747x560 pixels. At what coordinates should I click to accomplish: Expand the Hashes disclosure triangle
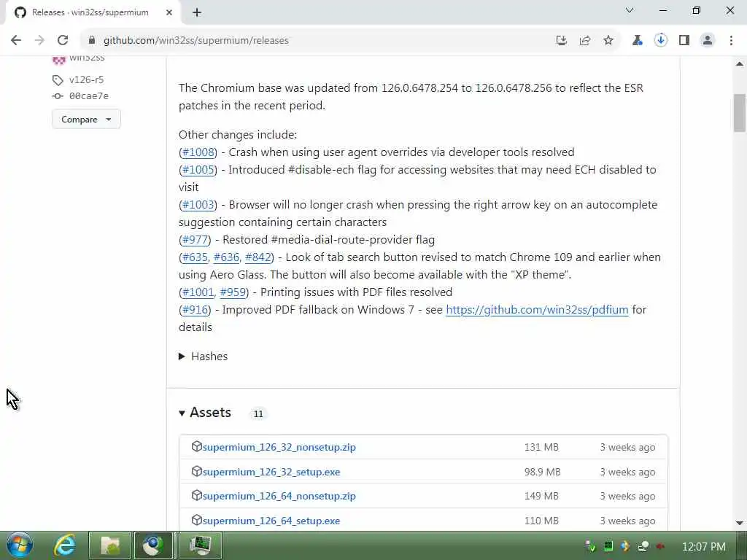click(182, 357)
